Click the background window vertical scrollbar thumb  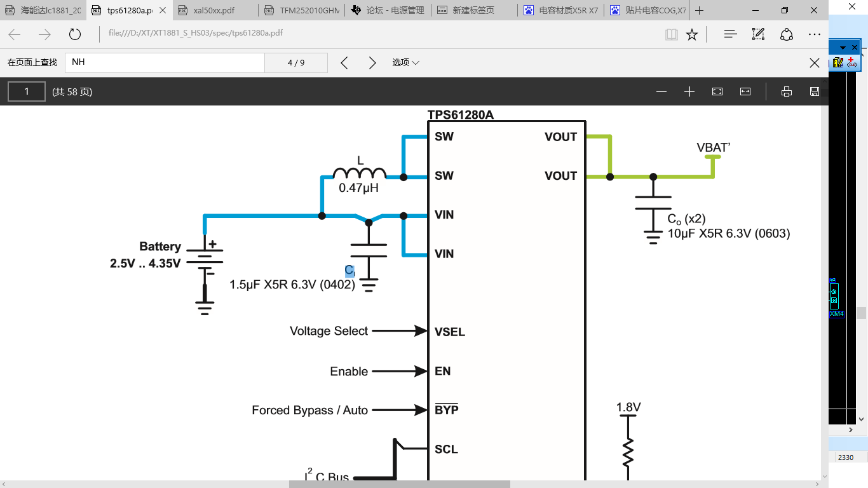click(x=862, y=313)
